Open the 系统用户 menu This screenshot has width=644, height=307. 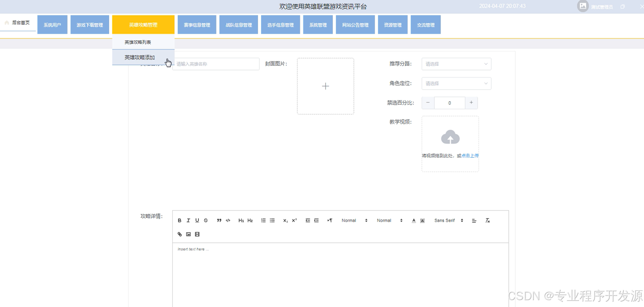(52, 25)
